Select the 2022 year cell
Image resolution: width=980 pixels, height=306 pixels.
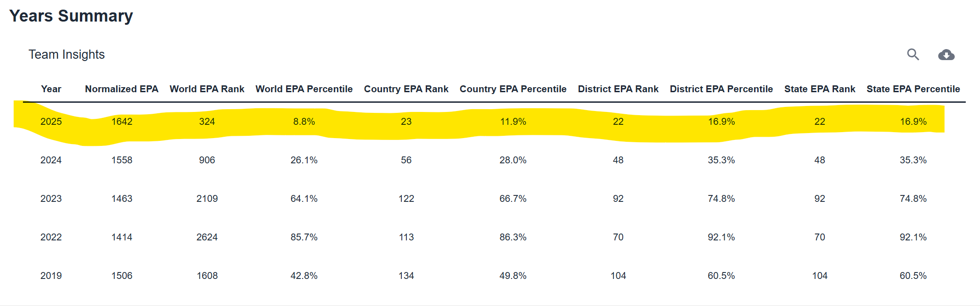51,237
